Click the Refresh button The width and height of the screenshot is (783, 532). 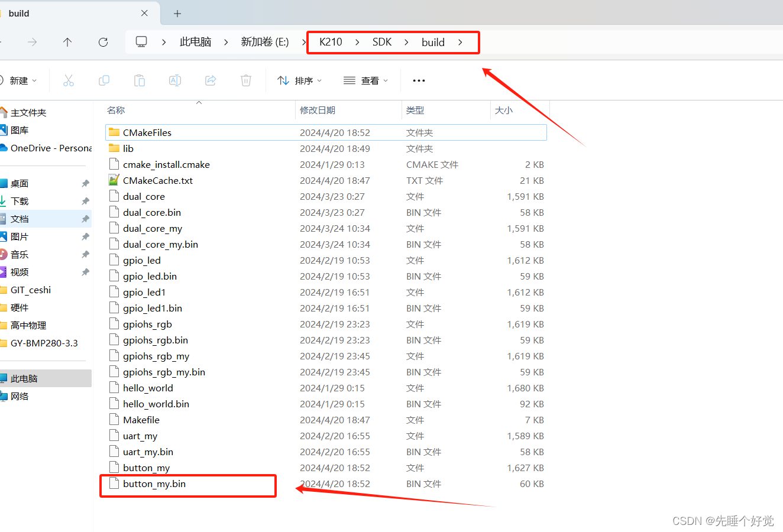point(103,42)
